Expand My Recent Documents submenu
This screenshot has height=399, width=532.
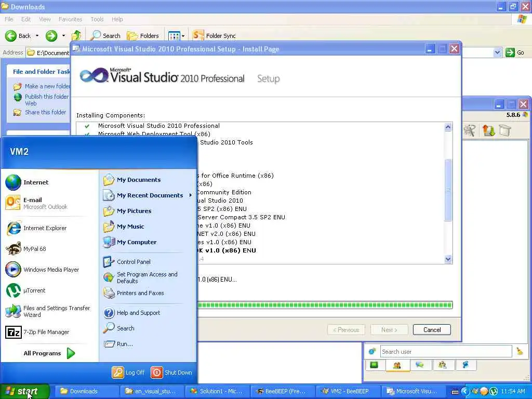click(x=148, y=195)
